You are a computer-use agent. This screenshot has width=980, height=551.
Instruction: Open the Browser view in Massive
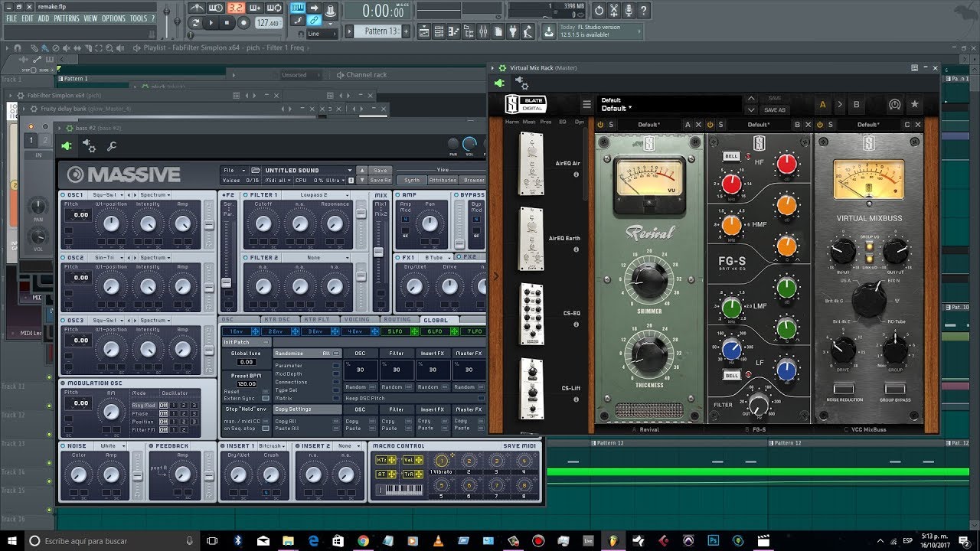[474, 180]
